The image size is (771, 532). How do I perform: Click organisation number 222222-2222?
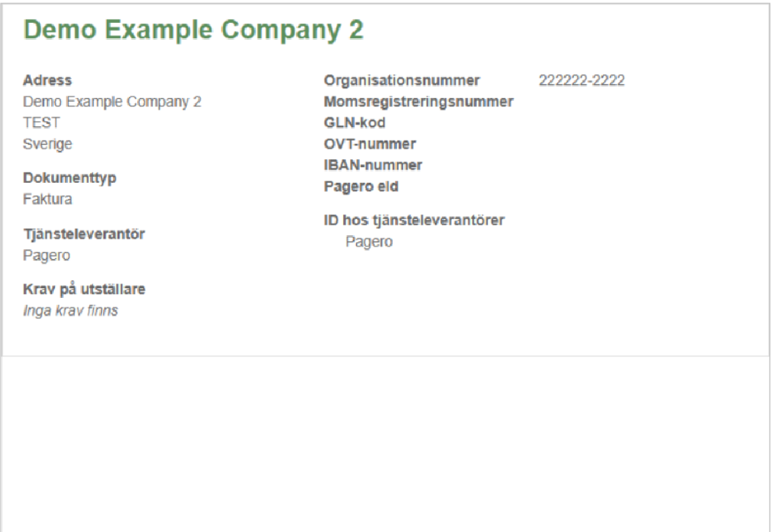[x=581, y=80]
